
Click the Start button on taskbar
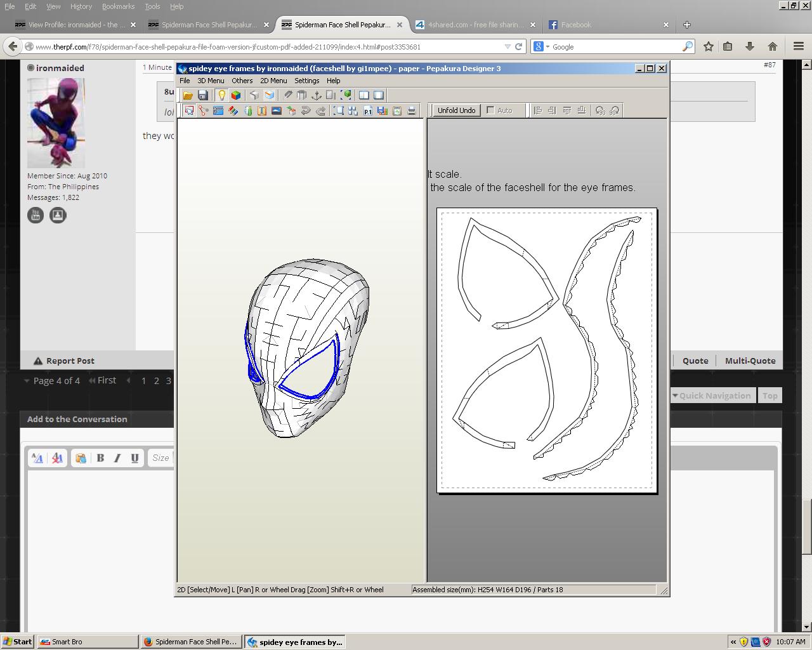tap(18, 642)
